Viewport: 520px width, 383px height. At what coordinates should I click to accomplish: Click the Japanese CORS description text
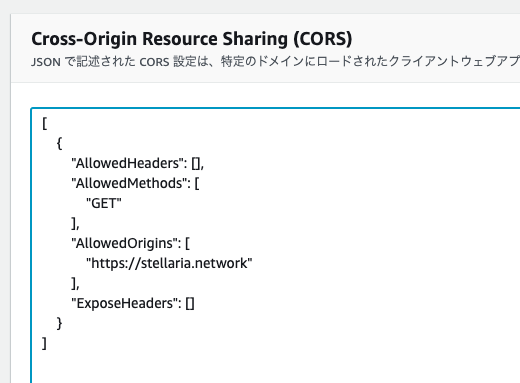click(x=275, y=62)
